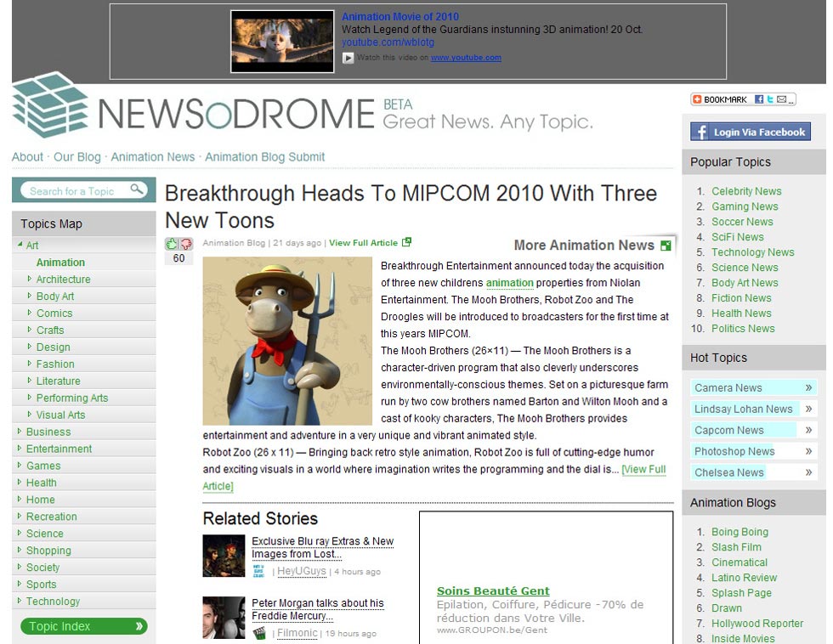833x644 pixels.
Task: Expand the Science topic
Action: [20, 533]
